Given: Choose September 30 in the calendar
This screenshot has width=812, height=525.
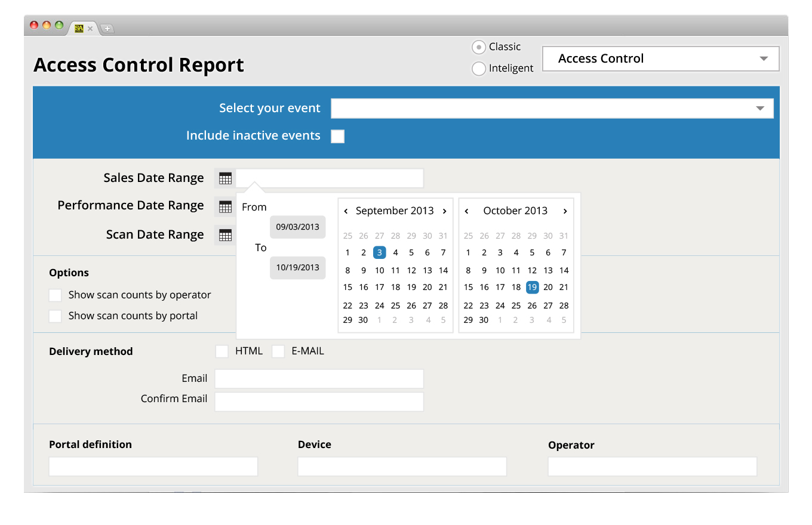Looking at the screenshot, I should point(363,320).
